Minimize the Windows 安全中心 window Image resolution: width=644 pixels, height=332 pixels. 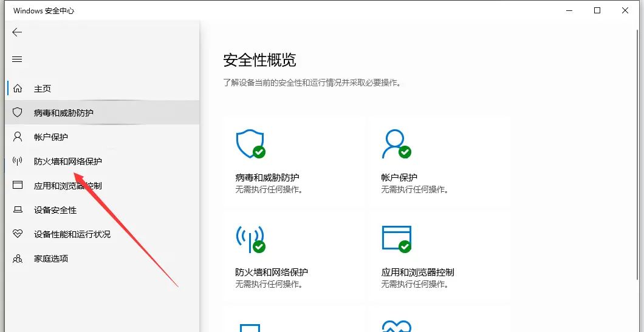[x=569, y=11]
